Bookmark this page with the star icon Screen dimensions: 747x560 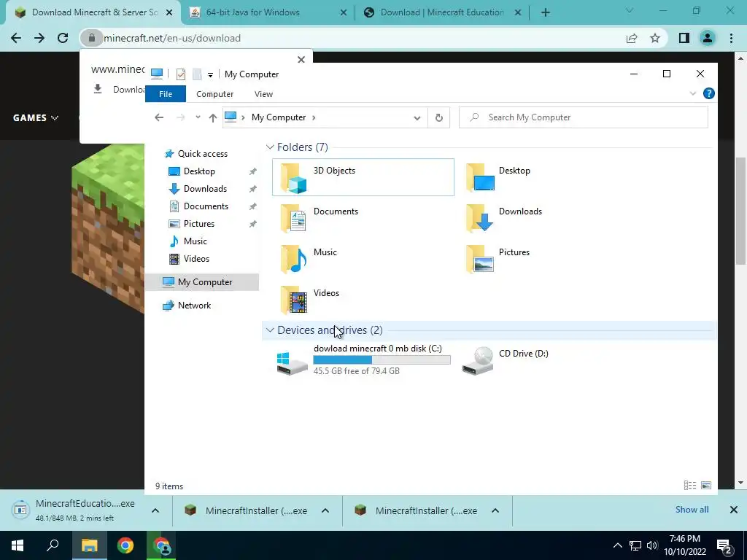[655, 38]
